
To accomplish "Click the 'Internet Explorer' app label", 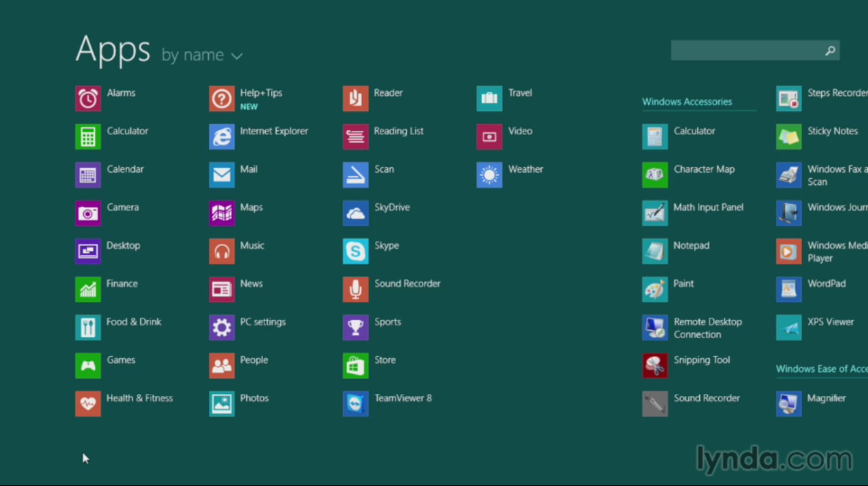I will tap(274, 131).
